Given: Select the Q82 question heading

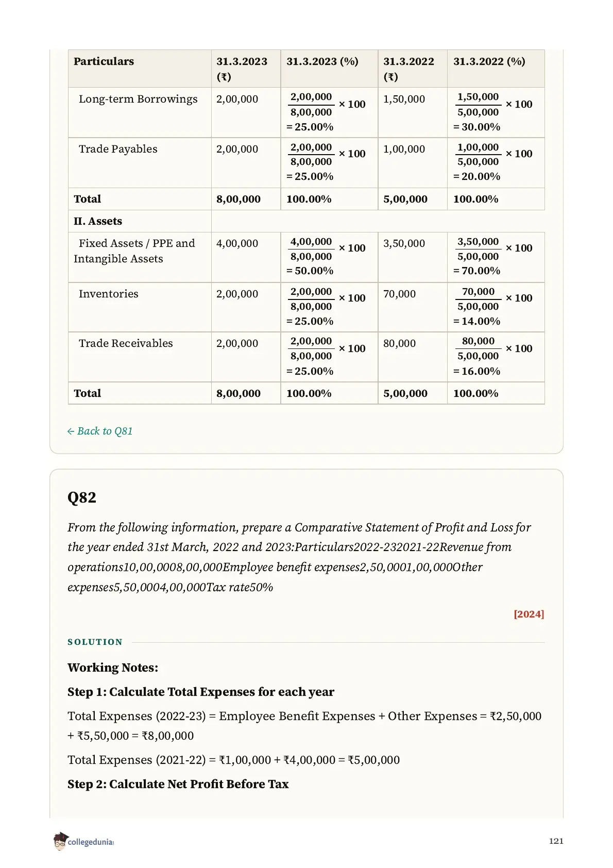Looking at the screenshot, I should (82, 497).
